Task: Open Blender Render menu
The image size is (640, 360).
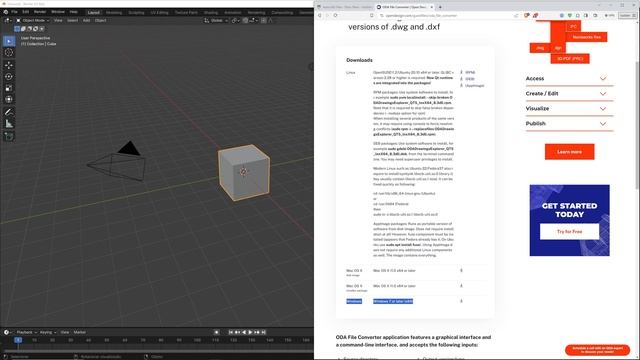Action: click(40, 12)
